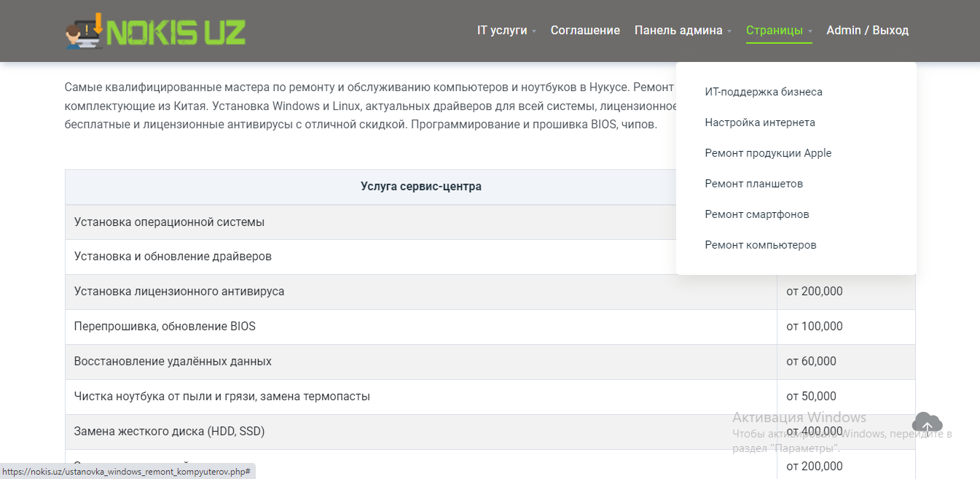The height and width of the screenshot is (479, 980).
Task: Open Ремонт компьютеров from the dropdown
Action: [x=761, y=245]
